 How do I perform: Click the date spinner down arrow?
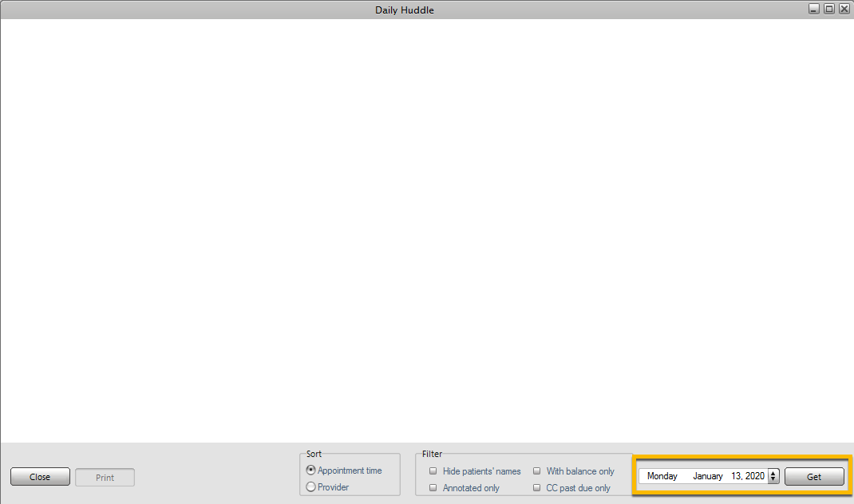pyautogui.click(x=773, y=480)
